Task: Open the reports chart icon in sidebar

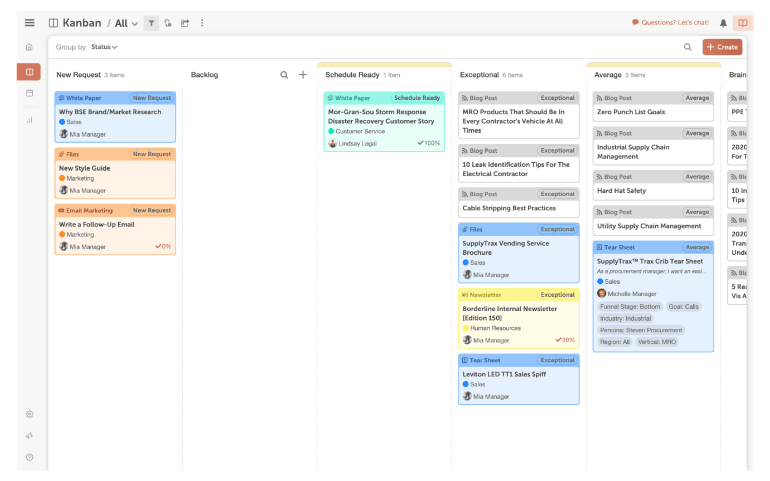Action: pyautogui.click(x=29, y=120)
